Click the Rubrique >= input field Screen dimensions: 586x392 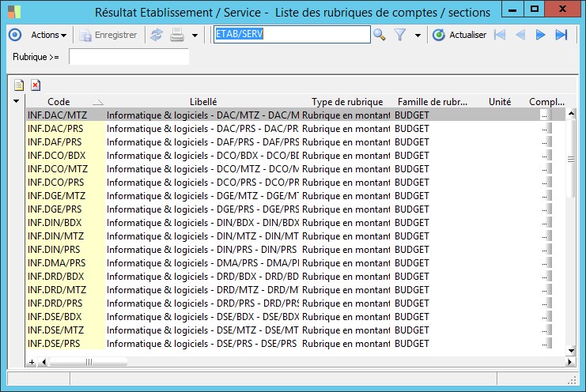point(129,57)
